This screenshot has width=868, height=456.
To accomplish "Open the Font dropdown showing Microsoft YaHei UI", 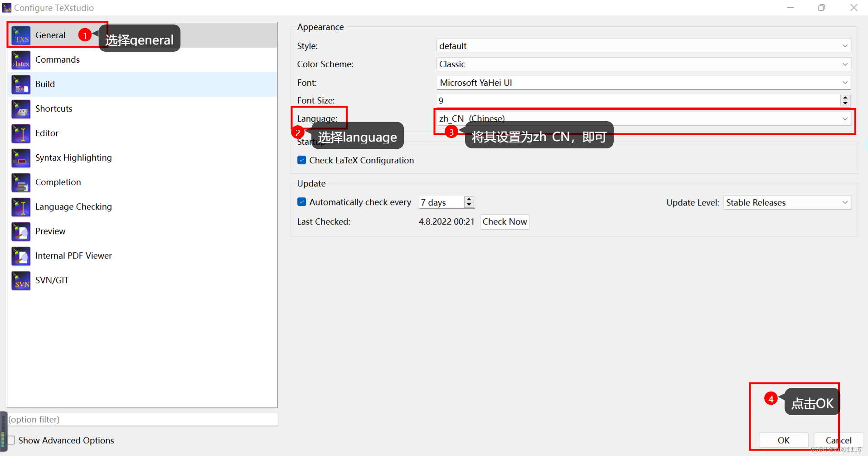I will (x=644, y=83).
